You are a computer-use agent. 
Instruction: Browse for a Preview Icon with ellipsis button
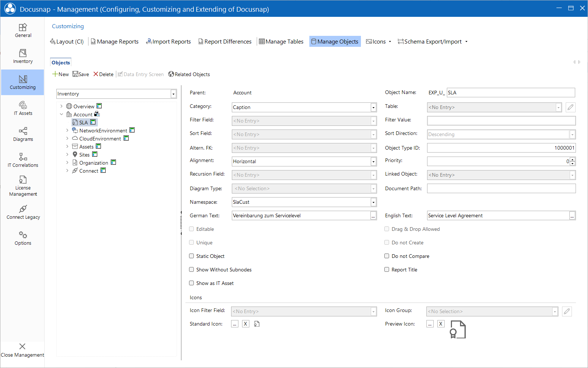[430, 324]
